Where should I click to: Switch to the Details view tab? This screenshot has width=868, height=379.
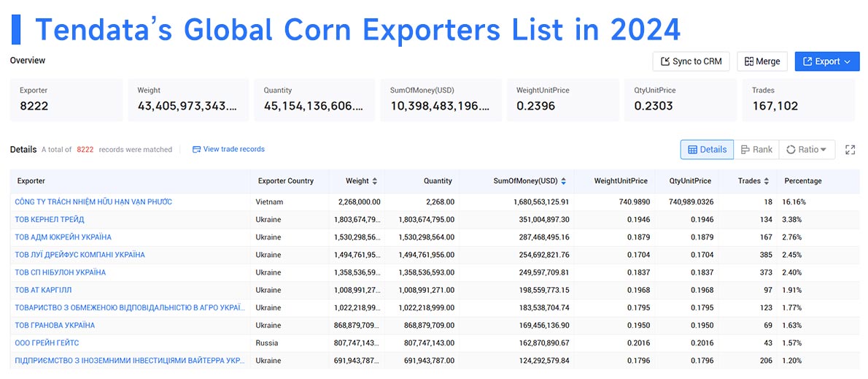[x=707, y=150]
